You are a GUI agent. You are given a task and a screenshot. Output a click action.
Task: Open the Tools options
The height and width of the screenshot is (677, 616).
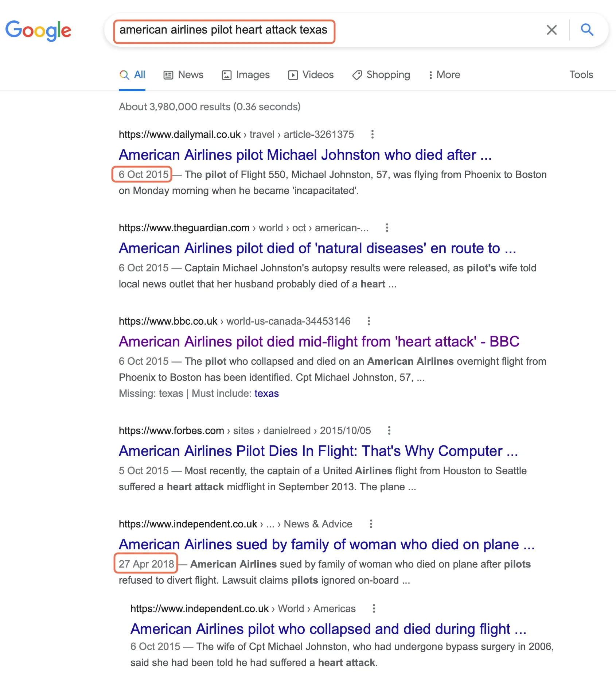581,75
